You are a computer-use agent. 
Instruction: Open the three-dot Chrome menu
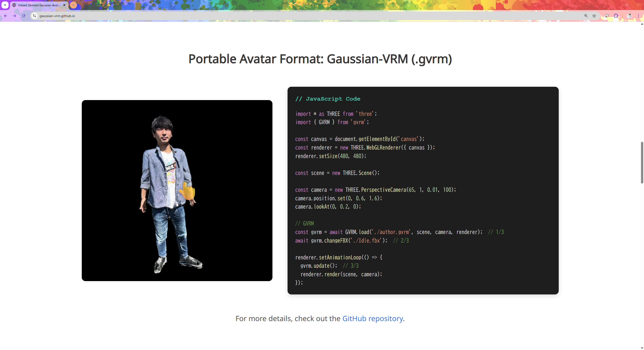[639, 16]
